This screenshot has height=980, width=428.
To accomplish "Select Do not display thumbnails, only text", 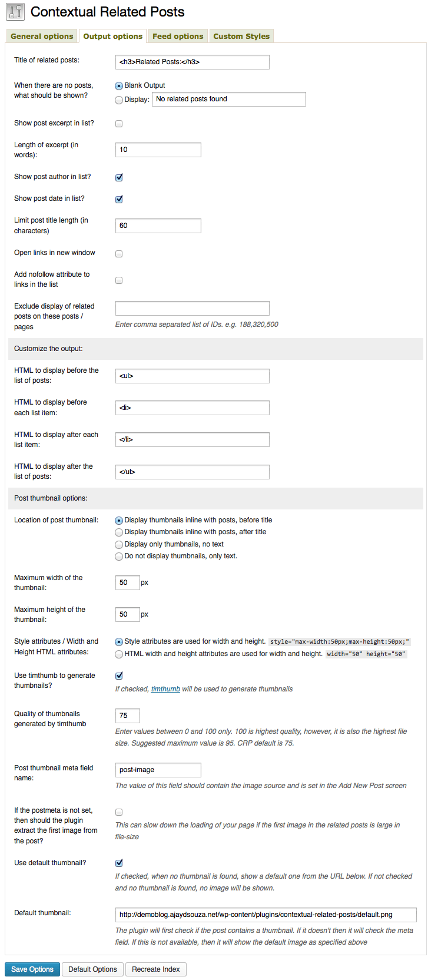I will coord(119,557).
